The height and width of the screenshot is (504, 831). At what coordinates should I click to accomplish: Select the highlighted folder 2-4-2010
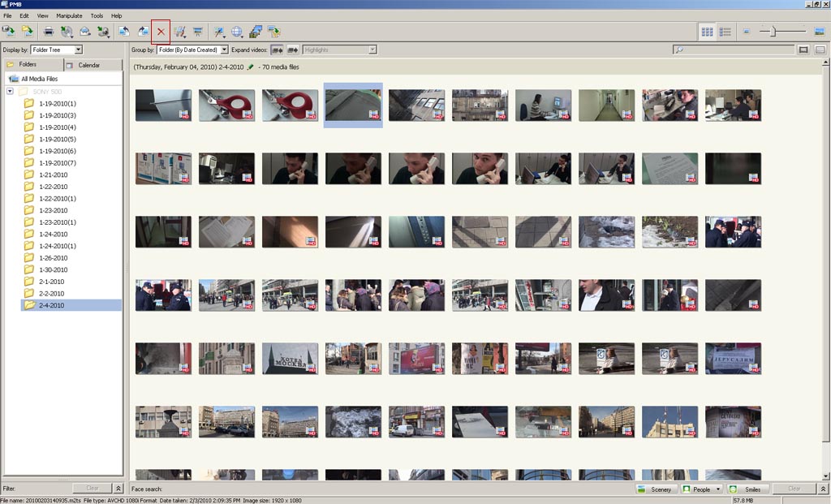71,305
